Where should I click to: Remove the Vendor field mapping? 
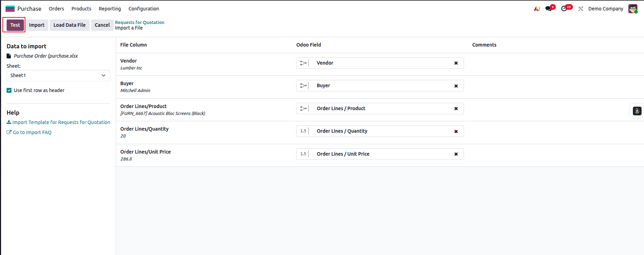point(456,63)
